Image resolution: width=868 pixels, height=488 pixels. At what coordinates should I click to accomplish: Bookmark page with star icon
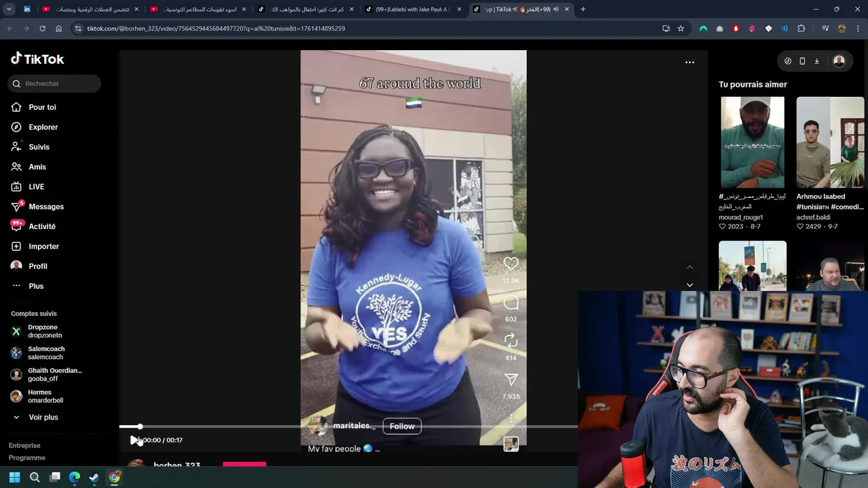pyautogui.click(x=681, y=28)
